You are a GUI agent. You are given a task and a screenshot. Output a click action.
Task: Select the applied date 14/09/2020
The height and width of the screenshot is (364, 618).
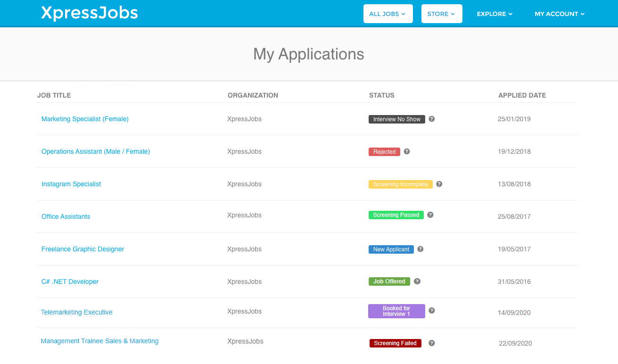[x=514, y=312]
